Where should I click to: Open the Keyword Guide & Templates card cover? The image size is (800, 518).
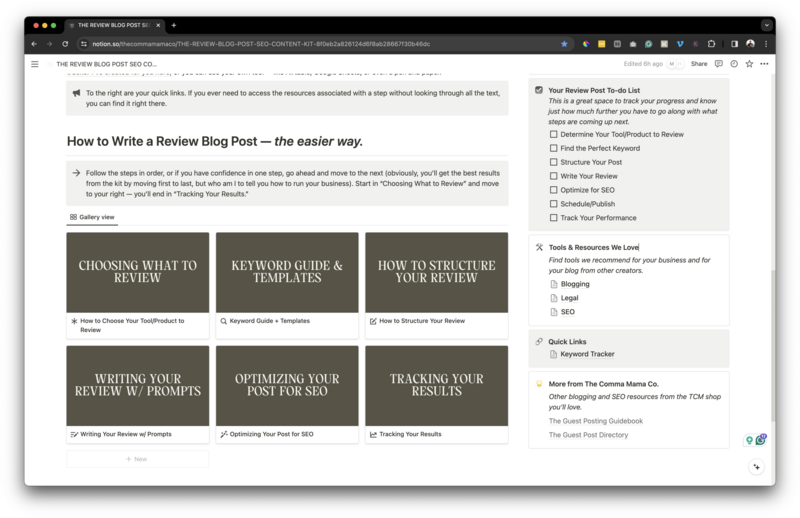tap(287, 273)
